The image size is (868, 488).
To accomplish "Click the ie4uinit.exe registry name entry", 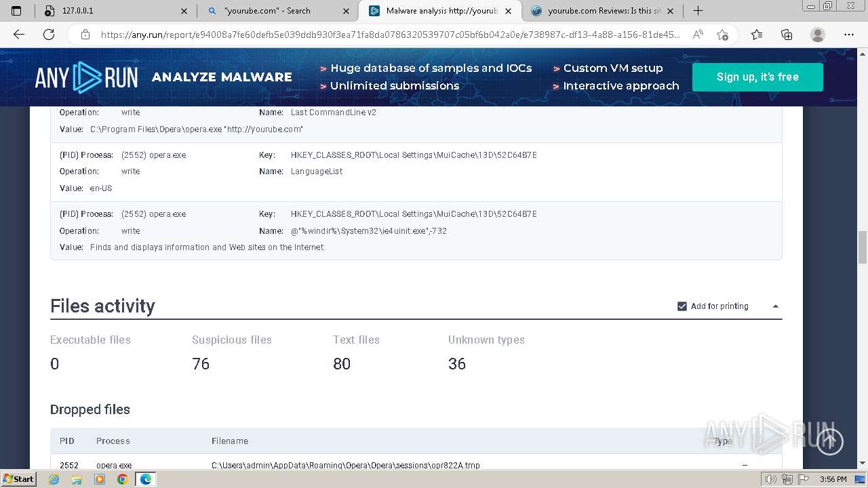I will tap(369, 231).
